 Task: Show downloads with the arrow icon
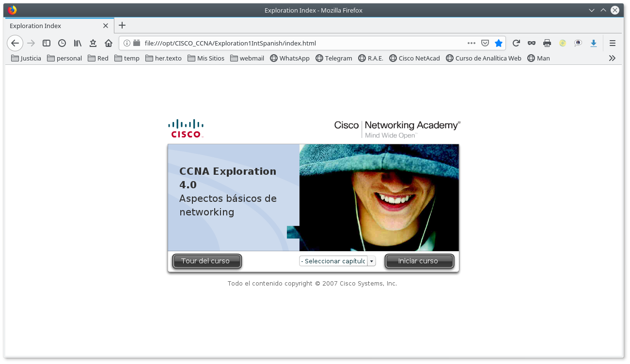point(593,43)
